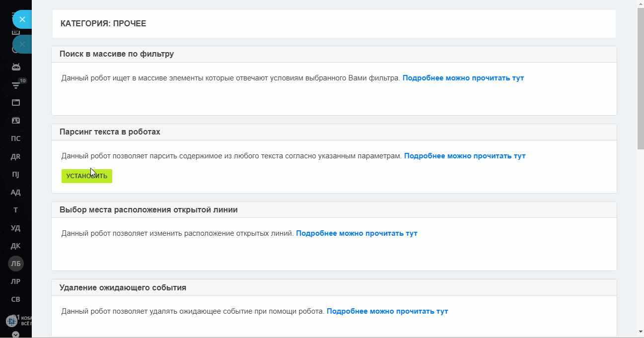The height and width of the screenshot is (338, 644).
Task: Open 'Подробнее можно прочитать тут' under Поиск в массиве
Action: coord(463,78)
